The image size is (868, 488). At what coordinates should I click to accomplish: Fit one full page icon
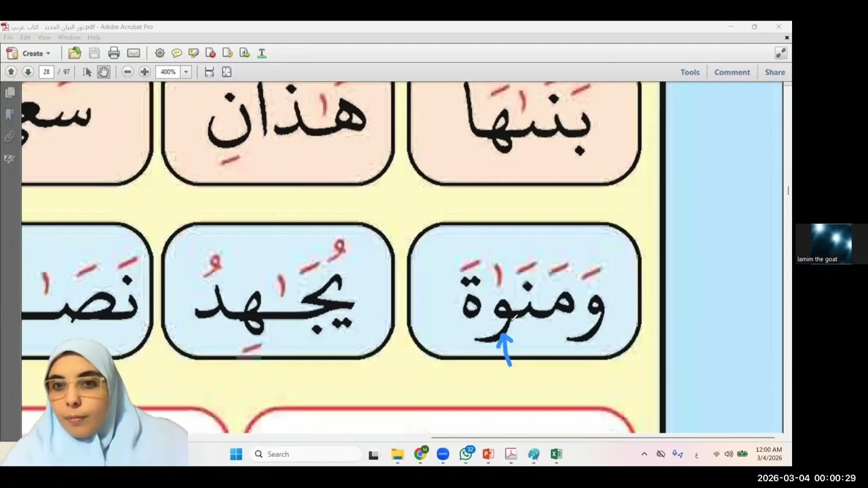tap(226, 72)
